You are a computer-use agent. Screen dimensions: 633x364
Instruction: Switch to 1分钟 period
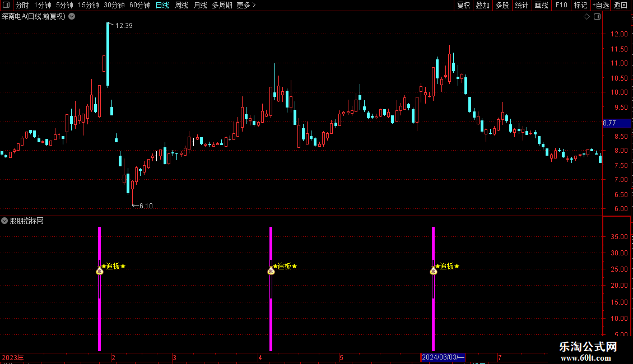(x=43, y=5)
